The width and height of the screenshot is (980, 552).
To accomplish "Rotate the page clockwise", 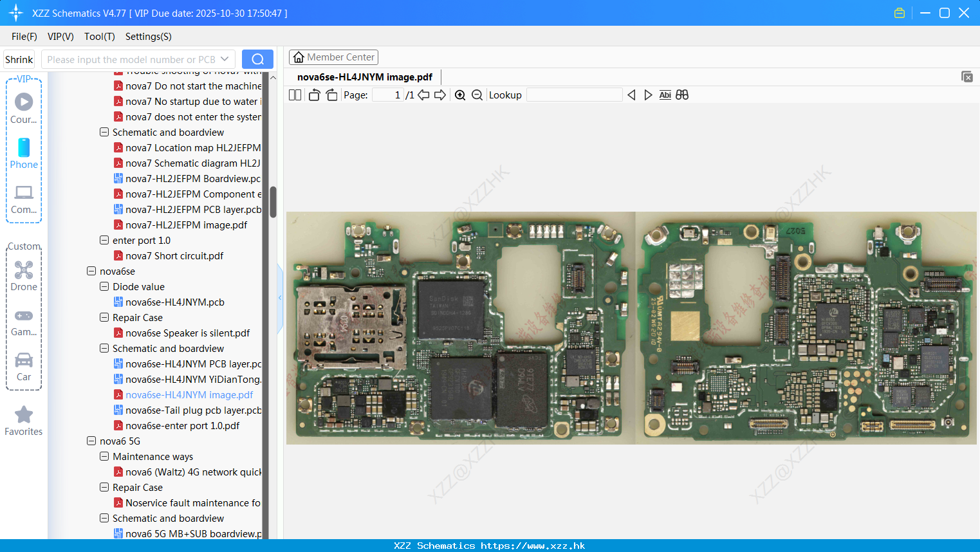I will click(331, 95).
